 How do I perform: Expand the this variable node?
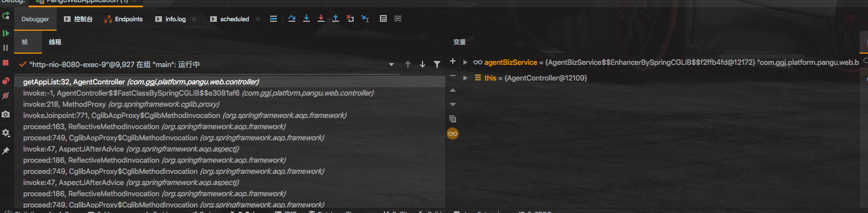(465, 78)
